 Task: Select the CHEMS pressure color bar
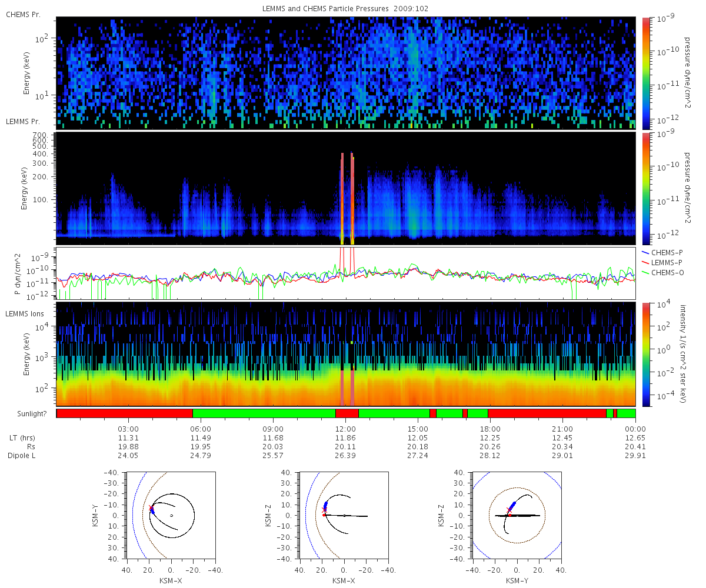tap(645, 73)
